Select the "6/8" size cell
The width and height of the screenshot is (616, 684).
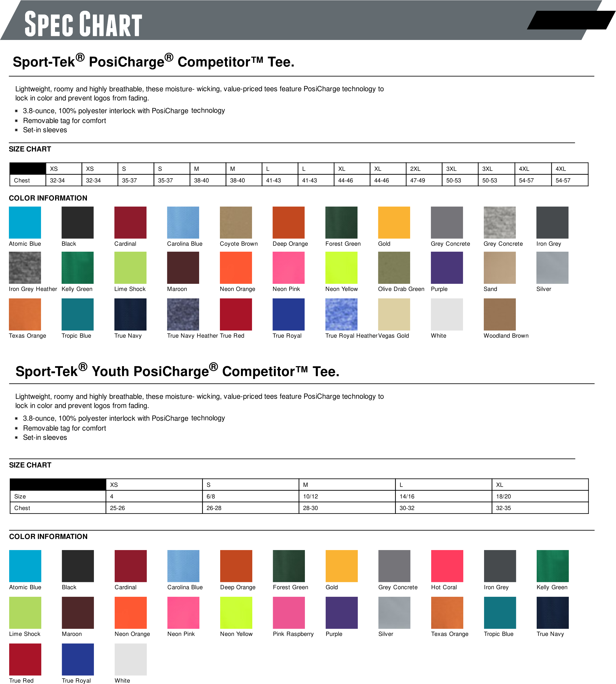[250, 496]
